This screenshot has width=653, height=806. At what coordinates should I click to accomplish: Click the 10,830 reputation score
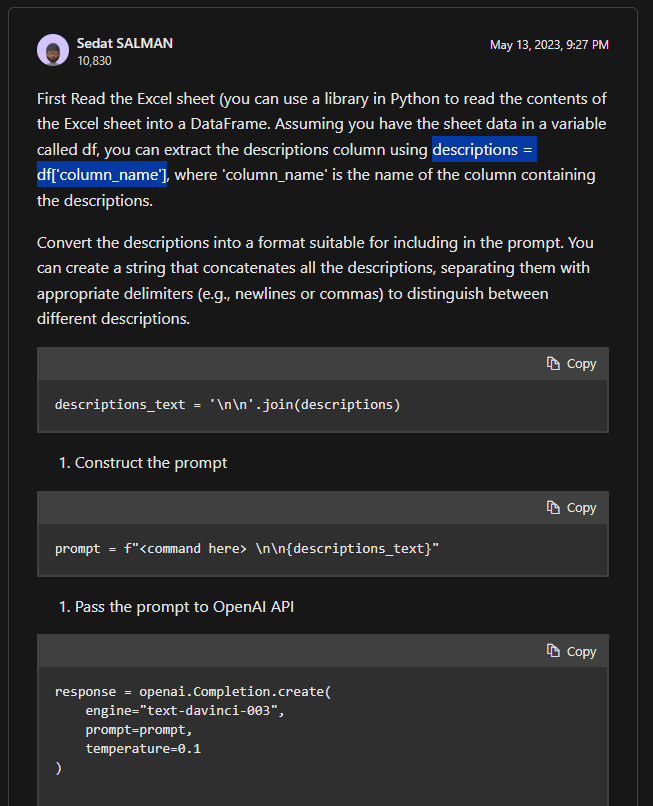[94, 61]
